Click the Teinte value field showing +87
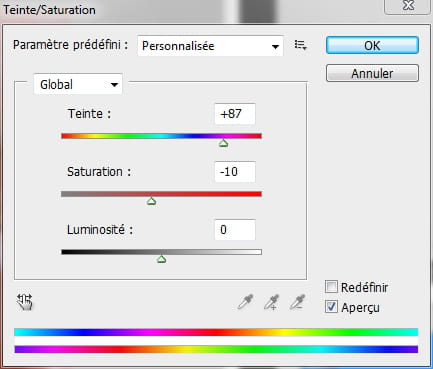 coord(235,114)
